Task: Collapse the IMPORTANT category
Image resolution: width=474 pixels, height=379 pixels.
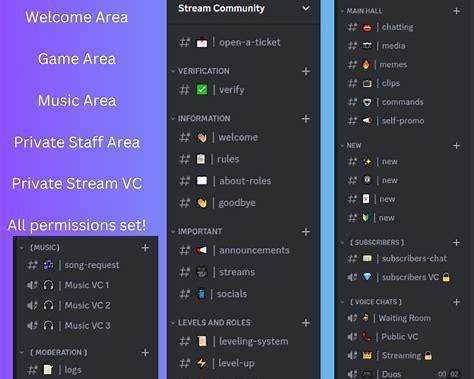Action: [x=173, y=231]
